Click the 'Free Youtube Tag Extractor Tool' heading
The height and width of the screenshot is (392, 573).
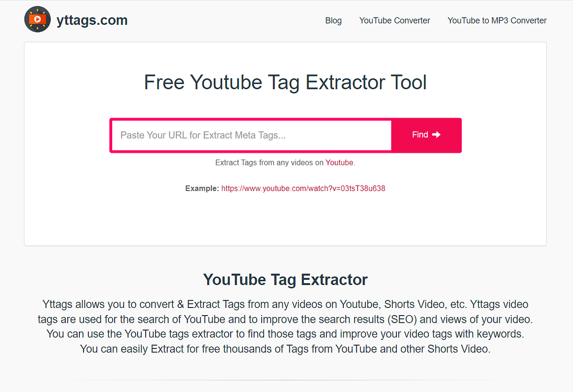pyautogui.click(x=285, y=82)
